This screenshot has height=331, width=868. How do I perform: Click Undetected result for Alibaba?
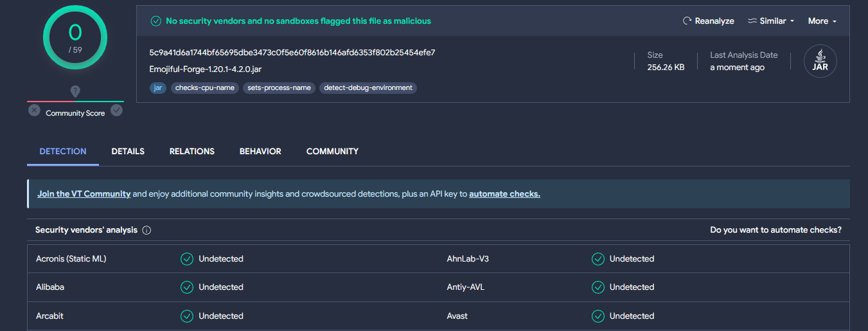[x=221, y=287]
